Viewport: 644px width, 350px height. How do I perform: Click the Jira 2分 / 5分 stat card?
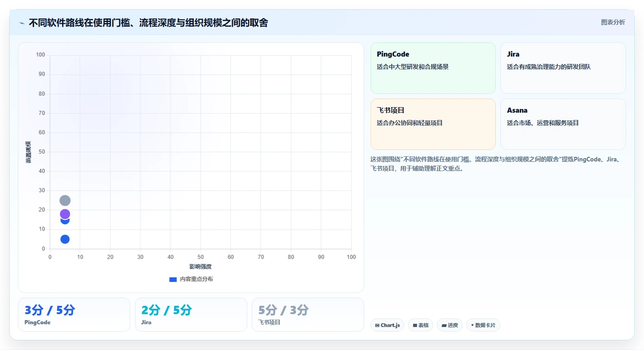pyautogui.click(x=191, y=315)
